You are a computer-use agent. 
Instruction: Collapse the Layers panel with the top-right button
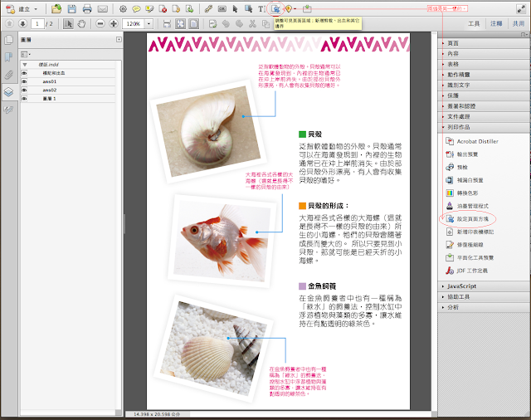click(x=119, y=40)
